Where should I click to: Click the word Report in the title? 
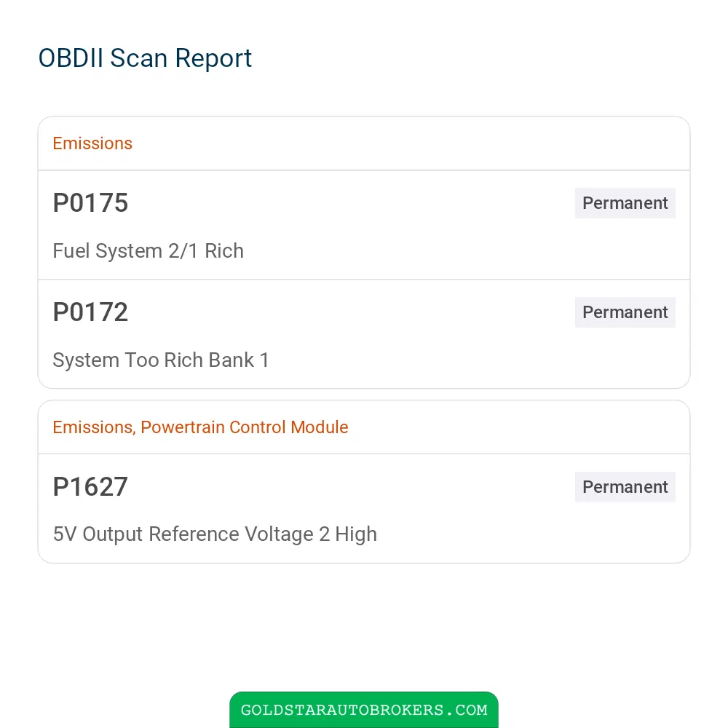coord(213,58)
